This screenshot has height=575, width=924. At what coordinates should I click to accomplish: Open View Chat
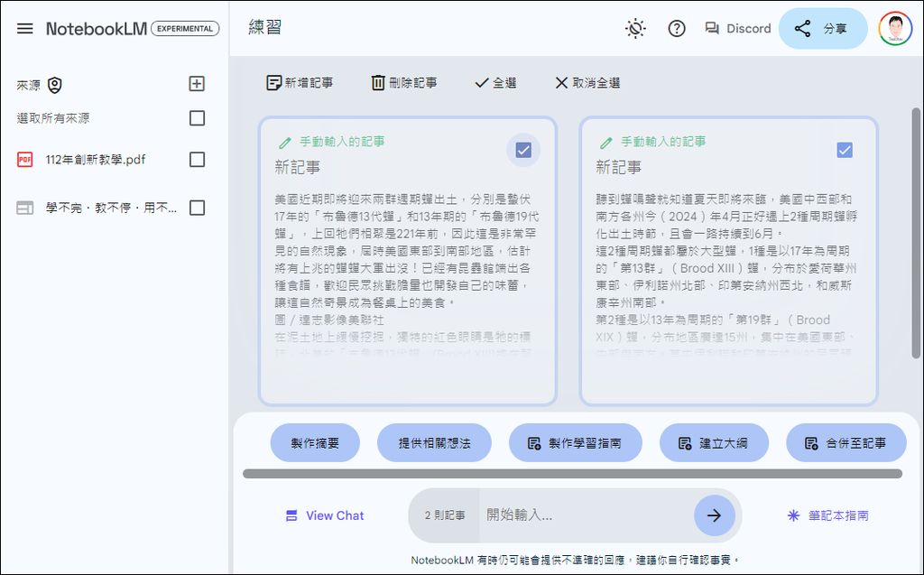[325, 515]
